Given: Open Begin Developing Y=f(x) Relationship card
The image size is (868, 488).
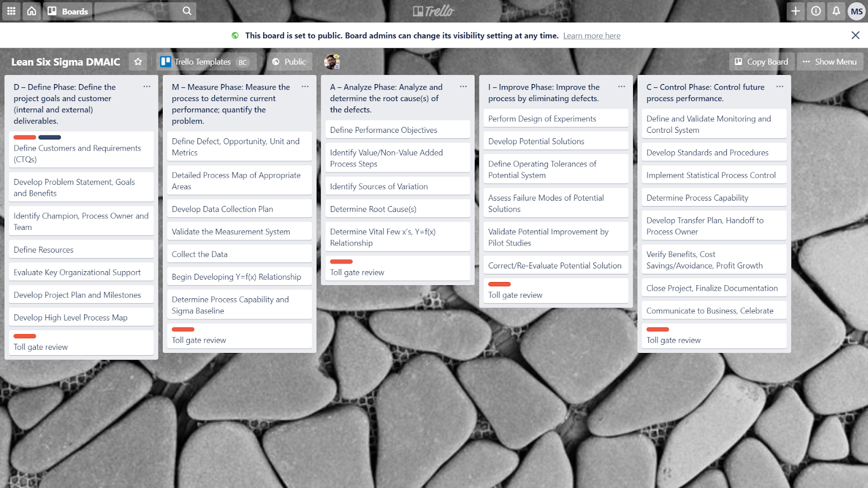Looking at the screenshot, I should pos(239,277).
